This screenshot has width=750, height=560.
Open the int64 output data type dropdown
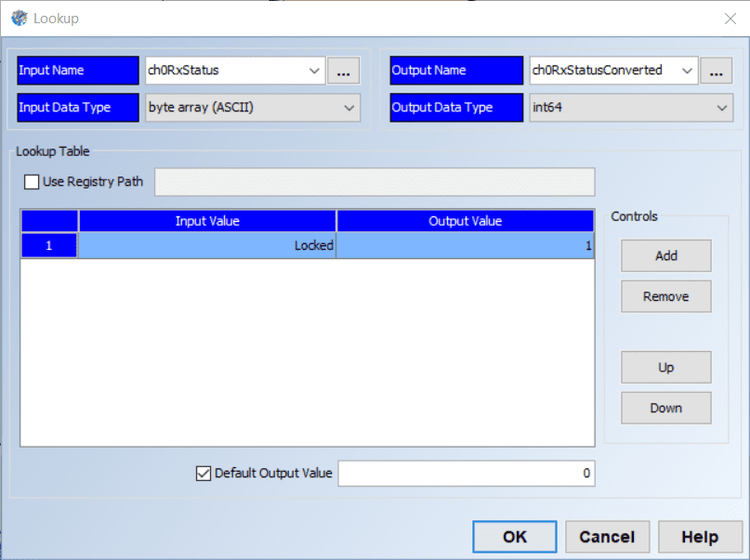click(x=631, y=108)
